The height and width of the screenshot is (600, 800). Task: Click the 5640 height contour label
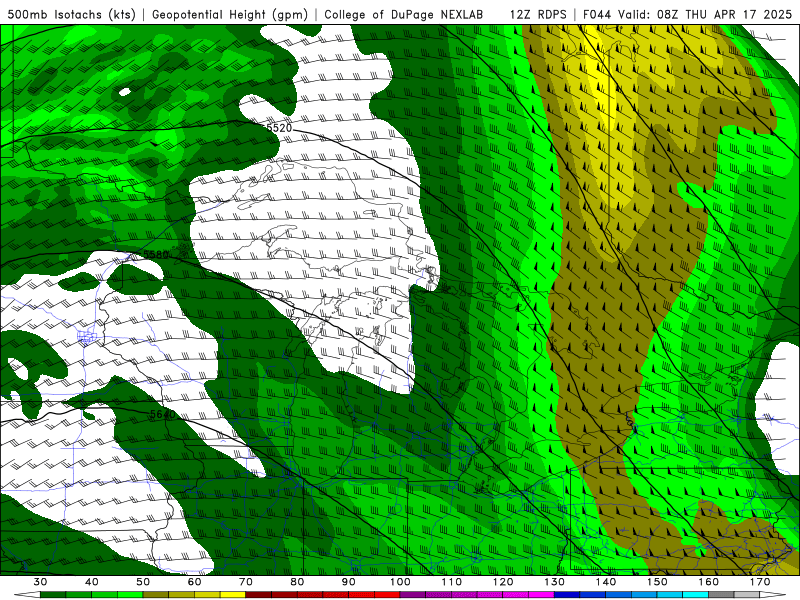[x=162, y=414]
